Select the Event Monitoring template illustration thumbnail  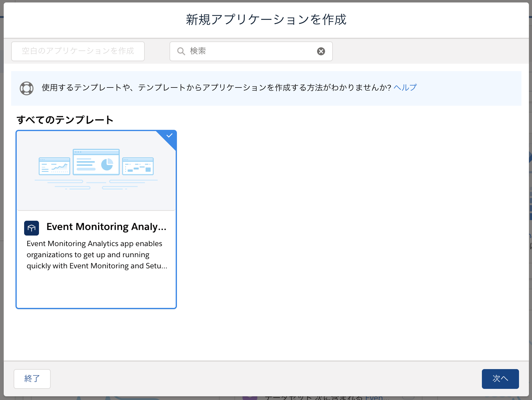click(96, 171)
